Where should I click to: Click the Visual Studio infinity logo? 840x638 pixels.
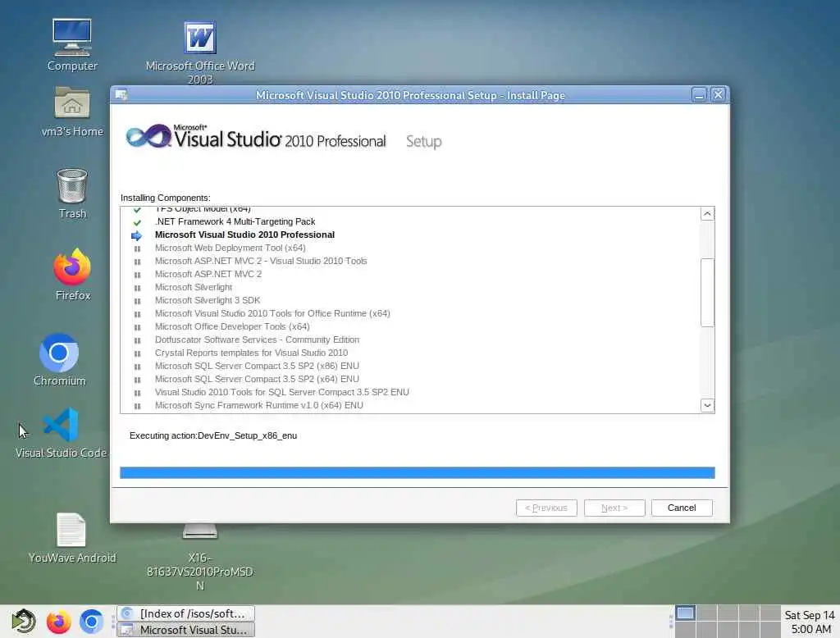tap(148, 136)
